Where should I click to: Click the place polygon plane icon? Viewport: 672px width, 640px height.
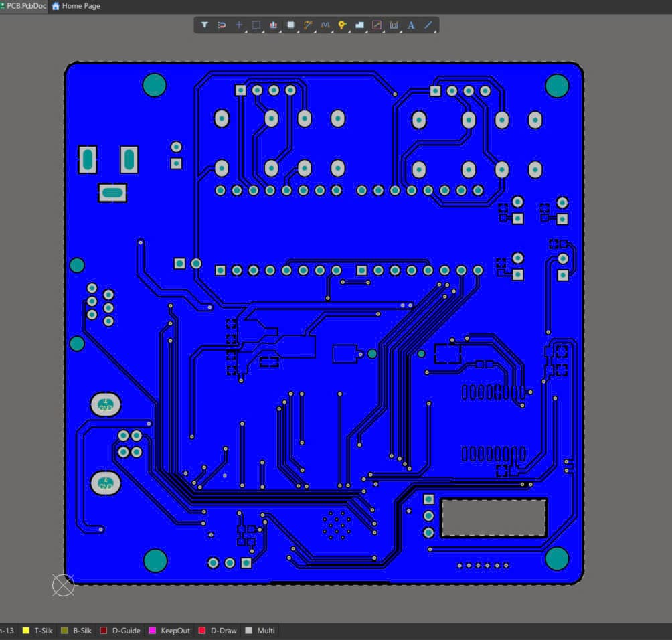click(359, 25)
